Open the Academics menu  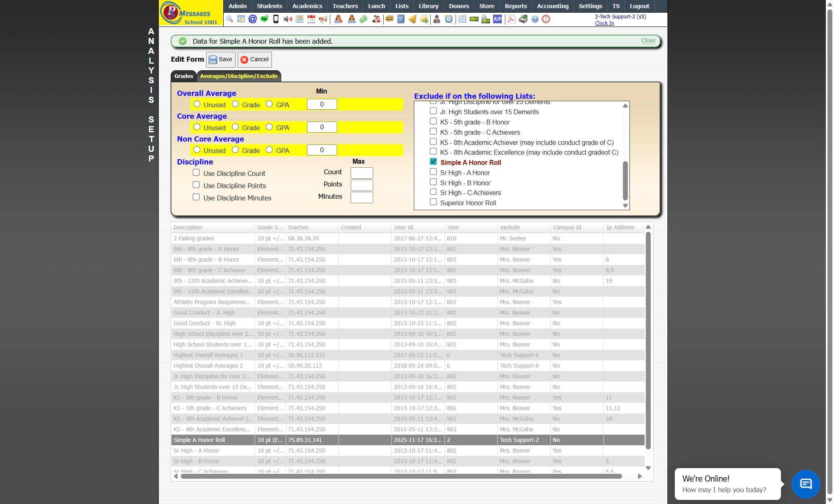[x=307, y=6]
